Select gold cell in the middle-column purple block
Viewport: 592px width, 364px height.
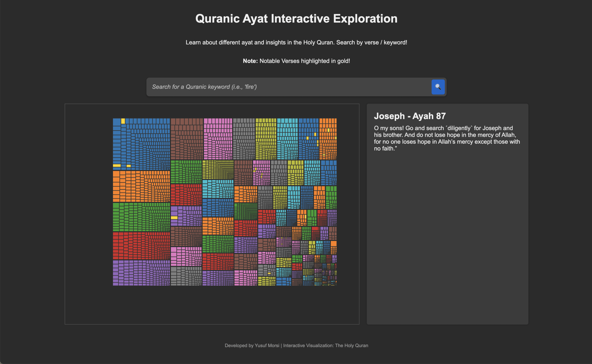pos(174,218)
